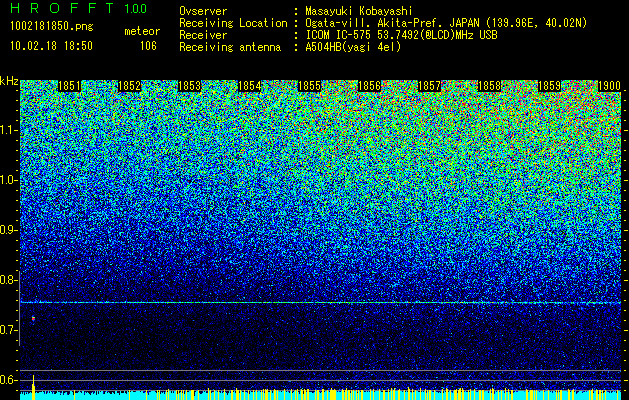Click the version number 1.0.0
Screen dimensions: 629x400
coord(135,8)
